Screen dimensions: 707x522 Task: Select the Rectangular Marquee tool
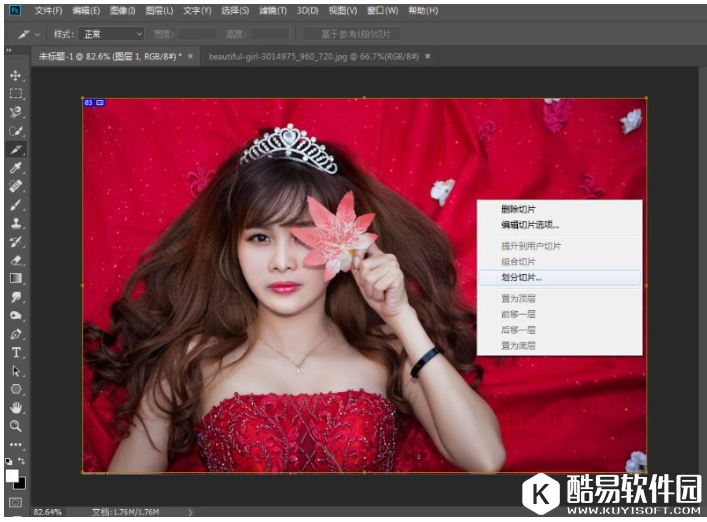click(x=16, y=94)
